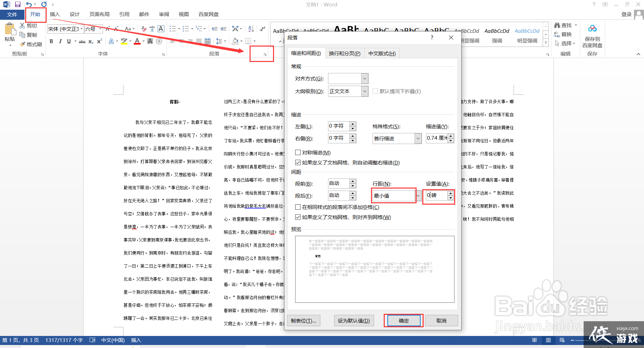Open the 特殊格式 首行缩进 dropdown
Screen dimensions: 644x348
click(x=418, y=138)
